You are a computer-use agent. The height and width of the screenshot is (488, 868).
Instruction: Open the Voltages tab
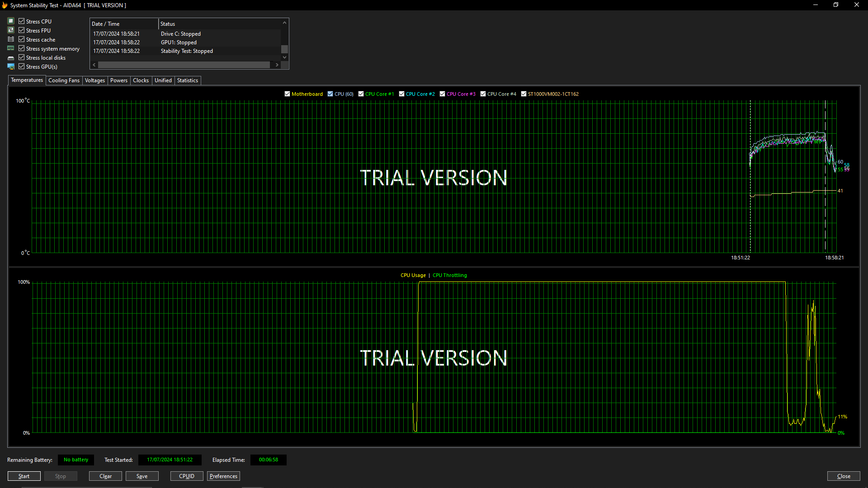click(x=95, y=80)
